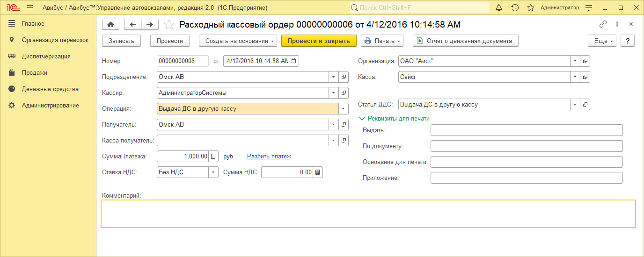Copy link to document with chain icon
Image resolution: width=644 pixels, height=257 pixels.
603,24
